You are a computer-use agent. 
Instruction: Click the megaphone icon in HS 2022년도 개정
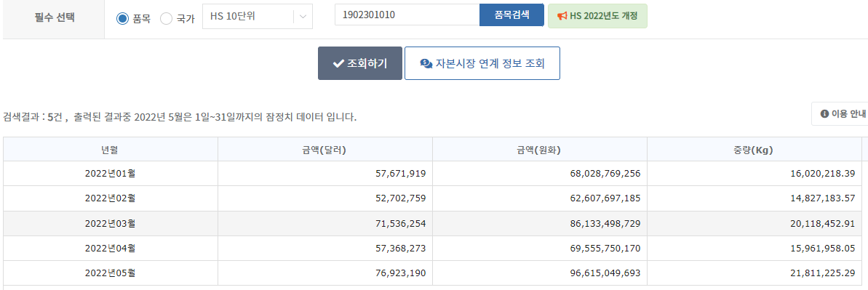[x=562, y=16]
